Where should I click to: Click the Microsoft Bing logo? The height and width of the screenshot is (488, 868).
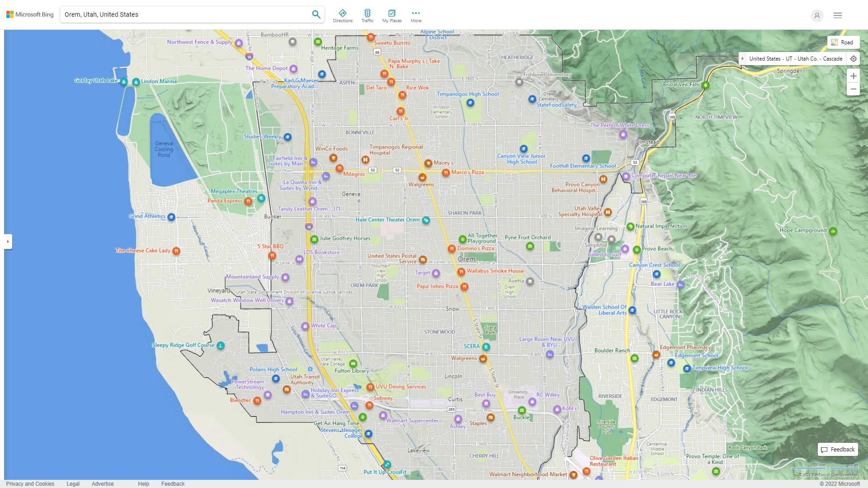[30, 14]
